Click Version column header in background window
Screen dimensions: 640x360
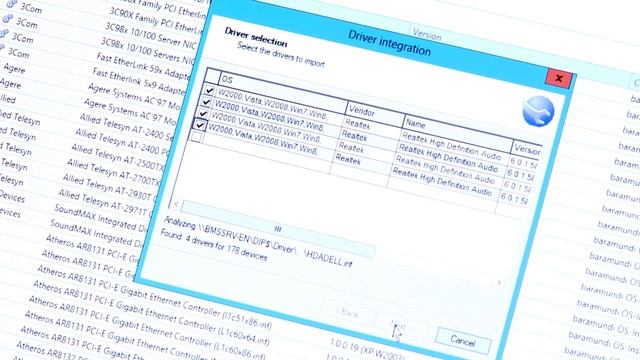(x=427, y=34)
